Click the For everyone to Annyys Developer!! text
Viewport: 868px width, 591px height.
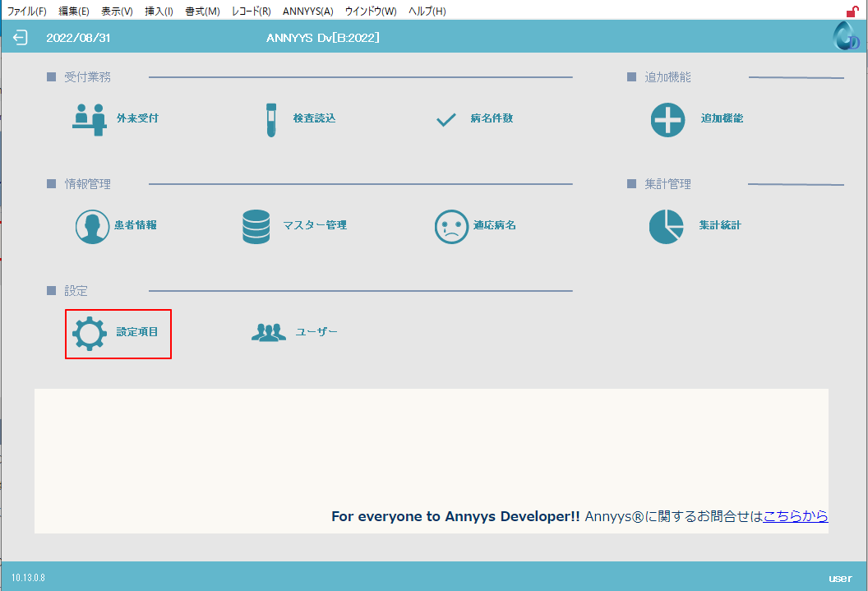[455, 516]
